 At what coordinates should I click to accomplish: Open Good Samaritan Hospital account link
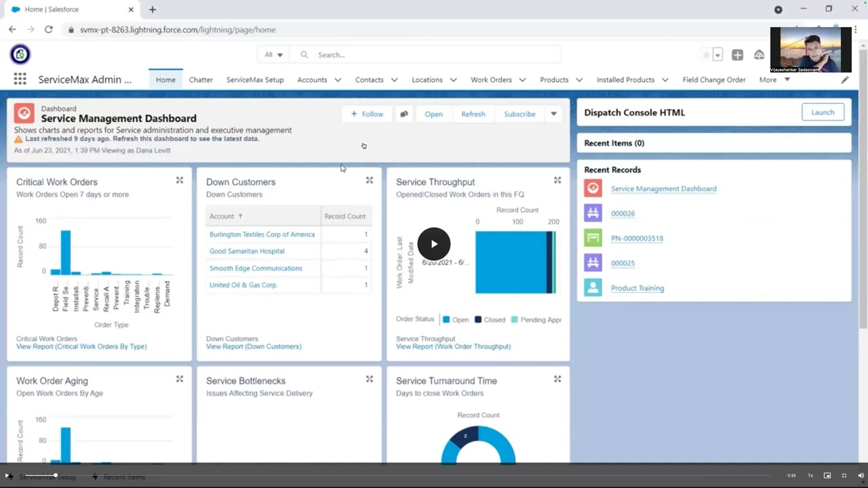(x=247, y=251)
